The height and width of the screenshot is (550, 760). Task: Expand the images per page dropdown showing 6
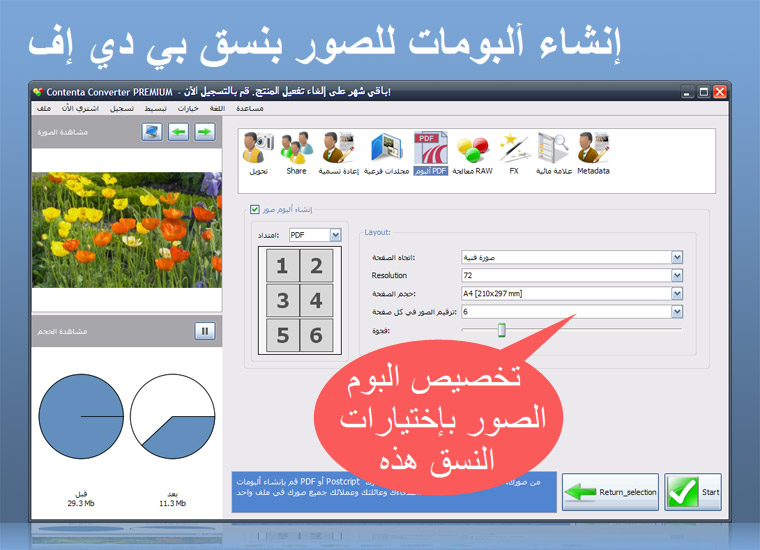coord(677,312)
